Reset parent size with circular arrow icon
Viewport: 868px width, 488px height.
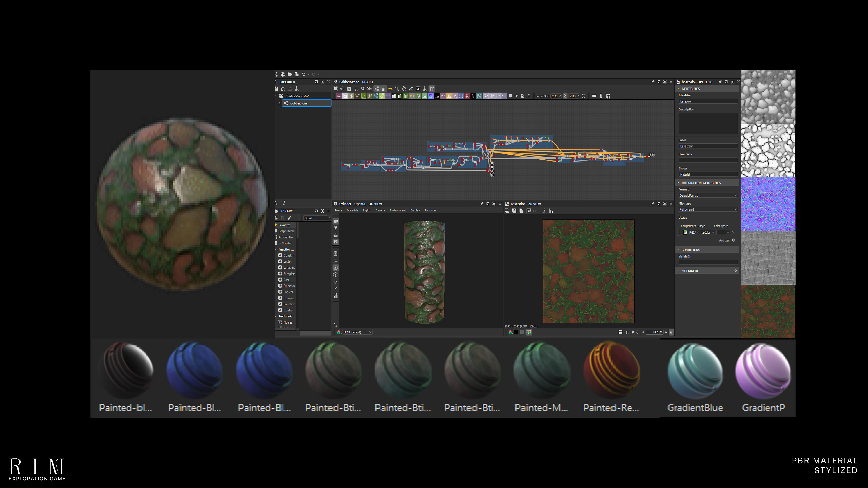[584, 96]
